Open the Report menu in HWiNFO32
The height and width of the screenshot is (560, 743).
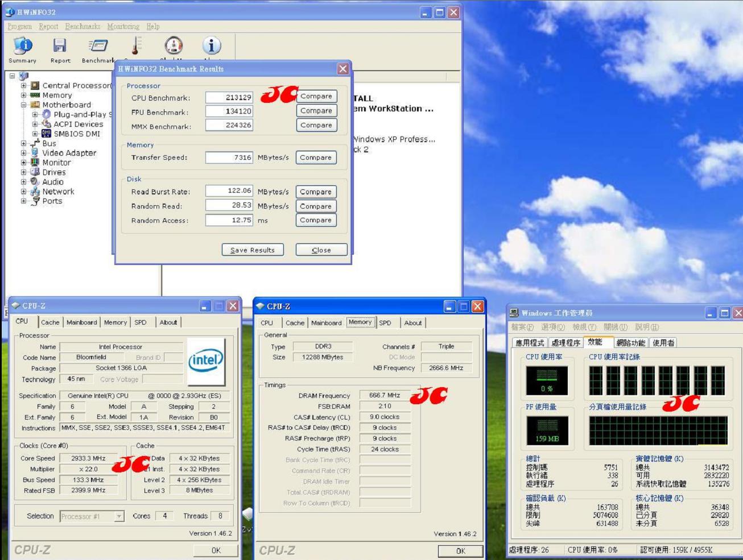point(48,26)
